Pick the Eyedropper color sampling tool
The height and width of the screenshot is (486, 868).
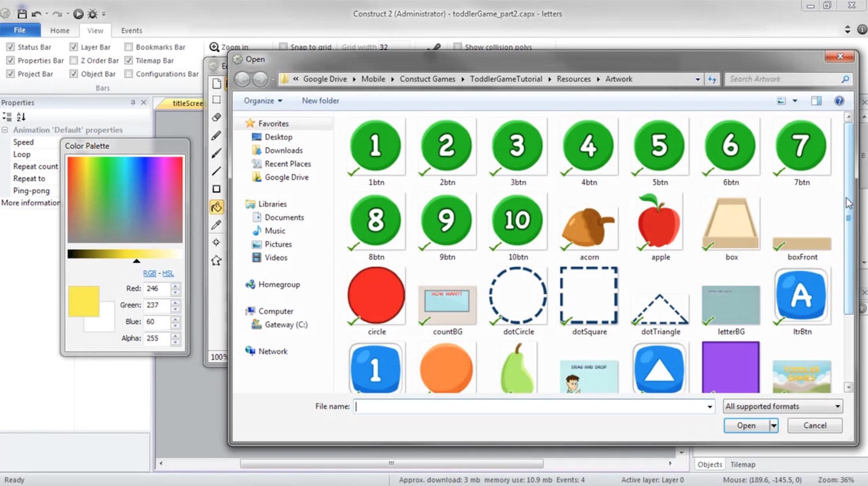coord(216,225)
